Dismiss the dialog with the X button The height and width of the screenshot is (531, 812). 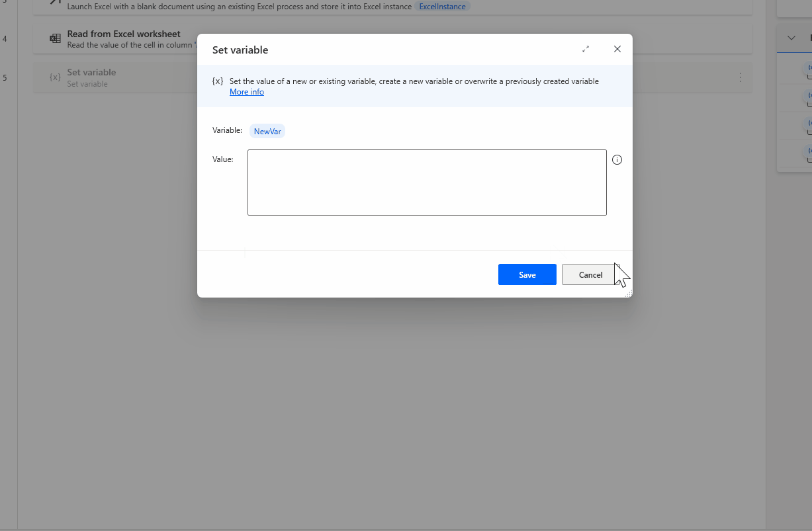617,49
